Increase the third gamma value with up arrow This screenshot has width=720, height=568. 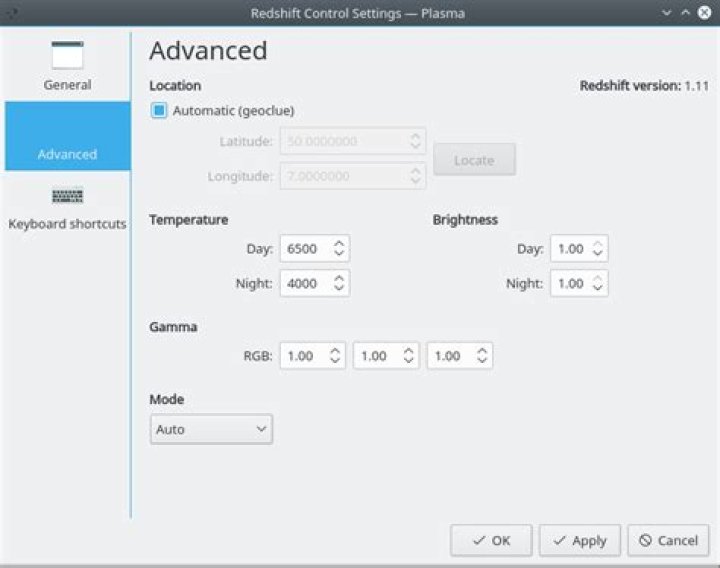pos(482,351)
